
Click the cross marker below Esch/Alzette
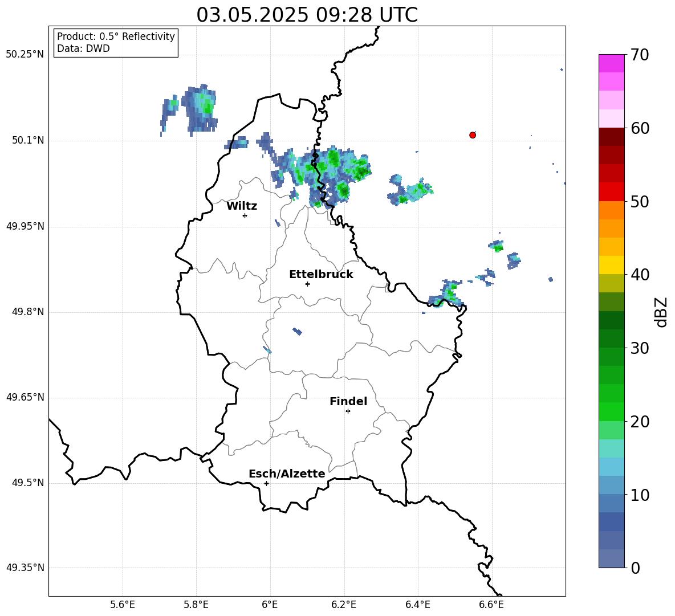[x=266, y=483]
